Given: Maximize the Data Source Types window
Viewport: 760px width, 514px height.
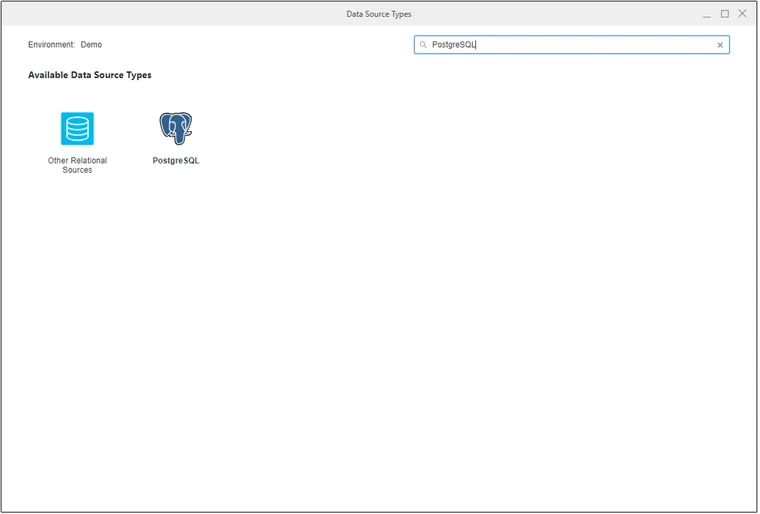Looking at the screenshot, I should [x=725, y=14].
